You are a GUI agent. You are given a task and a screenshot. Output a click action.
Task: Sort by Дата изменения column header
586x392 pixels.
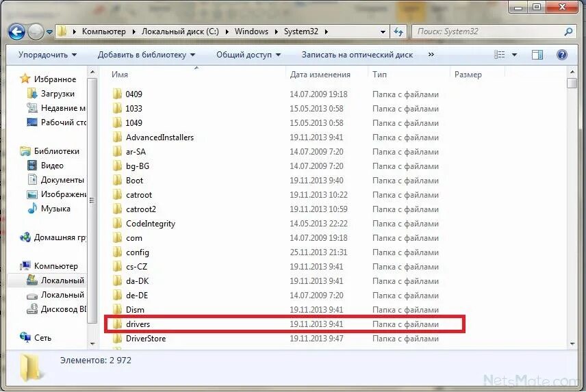[320, 75]
